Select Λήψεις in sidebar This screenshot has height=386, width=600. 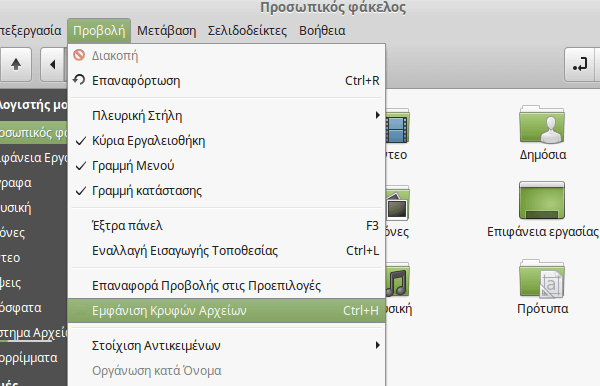click(34, 283)
